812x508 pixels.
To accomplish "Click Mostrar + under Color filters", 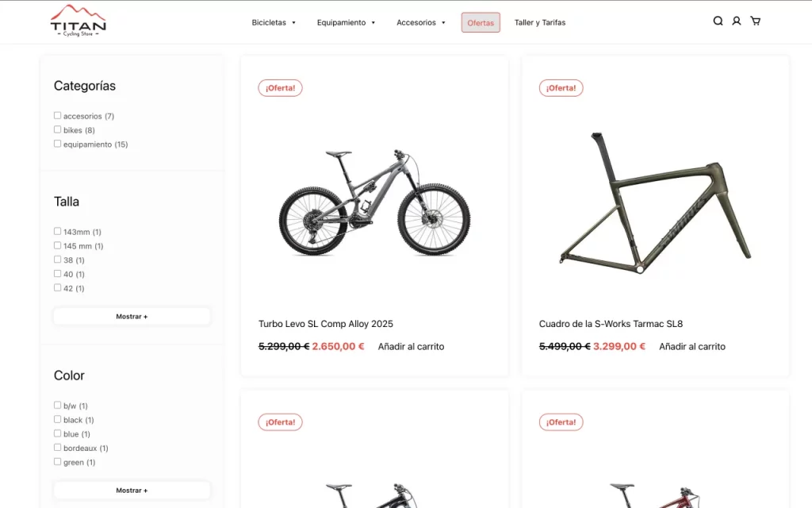I will 132,490.
